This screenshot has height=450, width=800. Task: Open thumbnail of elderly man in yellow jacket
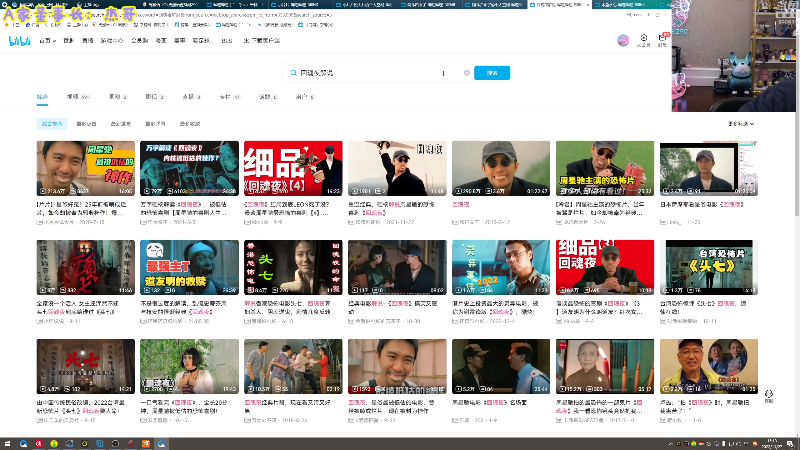pyautogui.click(x=709, y=366)
